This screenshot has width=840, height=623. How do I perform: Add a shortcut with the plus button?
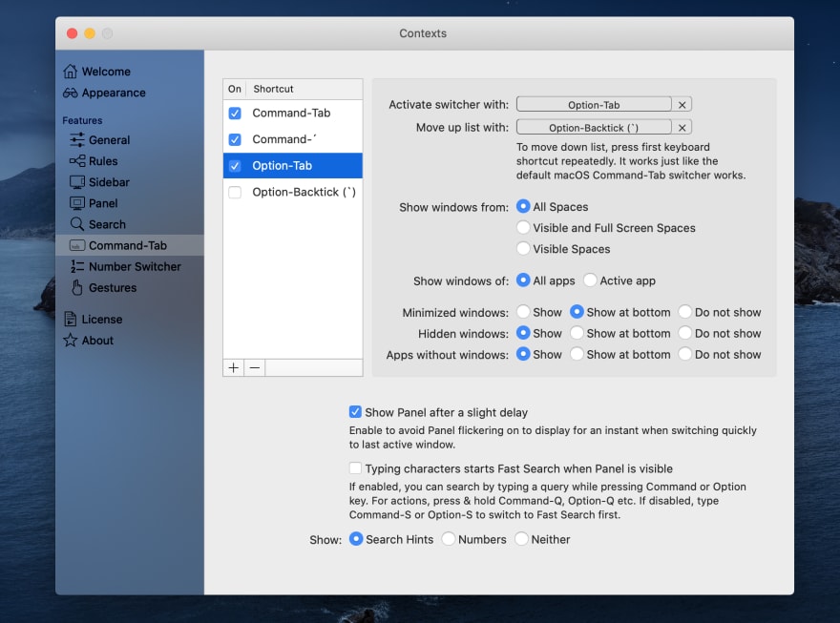[234, 367]
